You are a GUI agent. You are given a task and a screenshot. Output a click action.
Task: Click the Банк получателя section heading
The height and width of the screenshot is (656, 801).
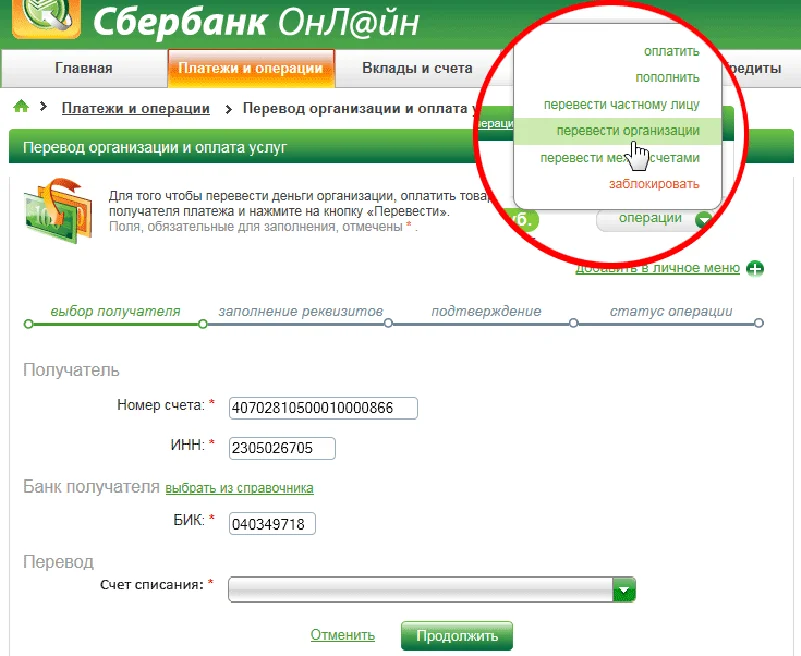click(91, 487)
